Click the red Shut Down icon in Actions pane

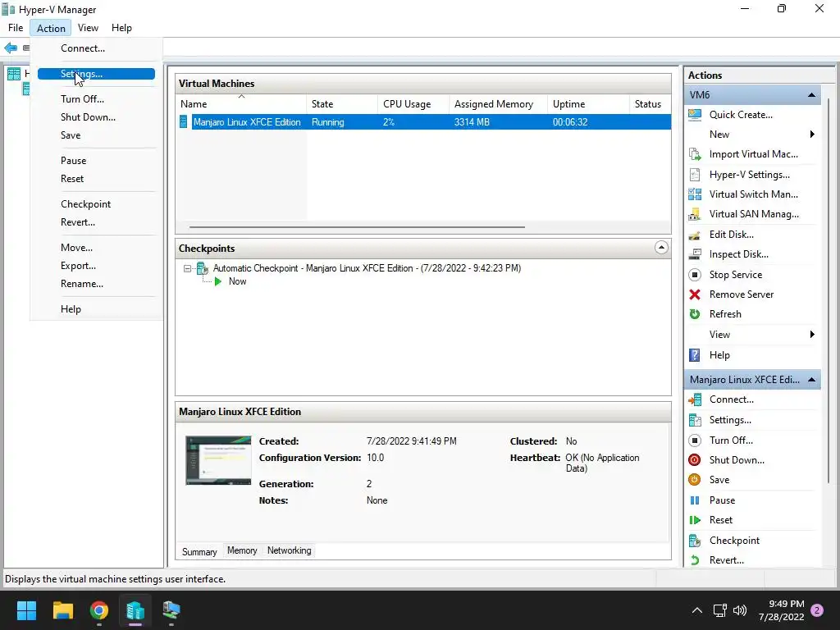pyautogui.click(x=695, y=460)
